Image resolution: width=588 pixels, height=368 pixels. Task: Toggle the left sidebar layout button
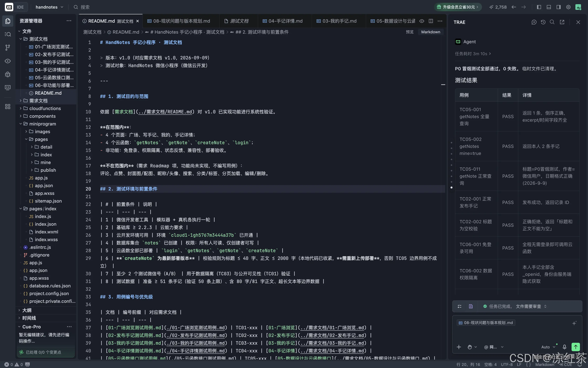[x=539, y=7]
